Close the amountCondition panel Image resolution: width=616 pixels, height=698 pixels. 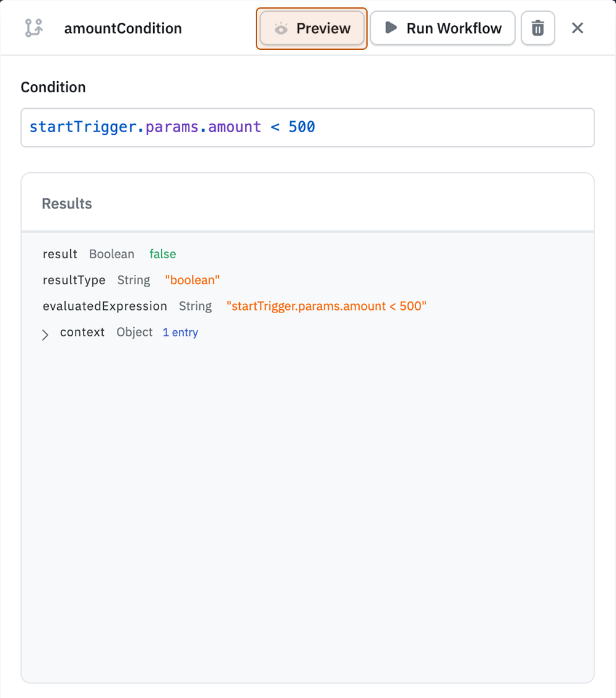click(x=577, y=28)
